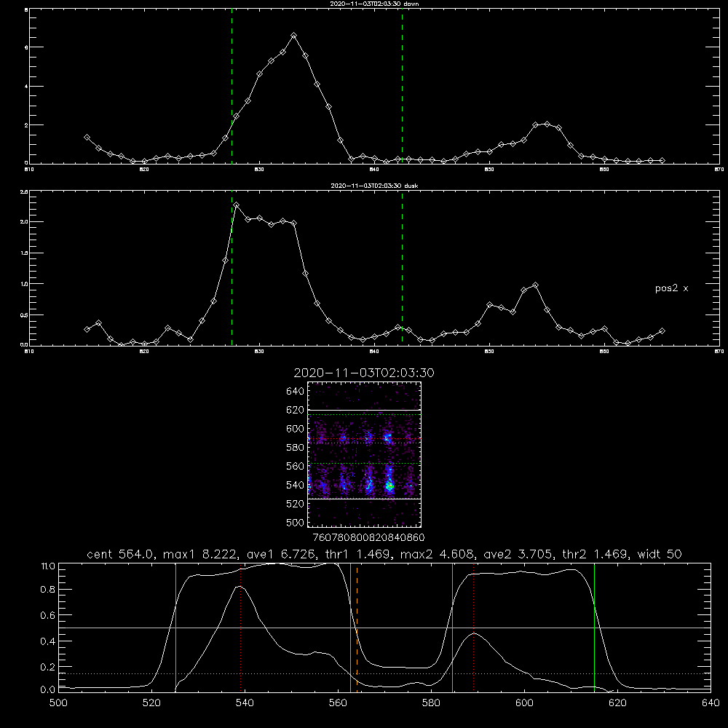Click the '760780800820840860' axis labels under spectral image
Image resolution: width=728 pixels, height=728 pixels.
click(x=368, y=537)
